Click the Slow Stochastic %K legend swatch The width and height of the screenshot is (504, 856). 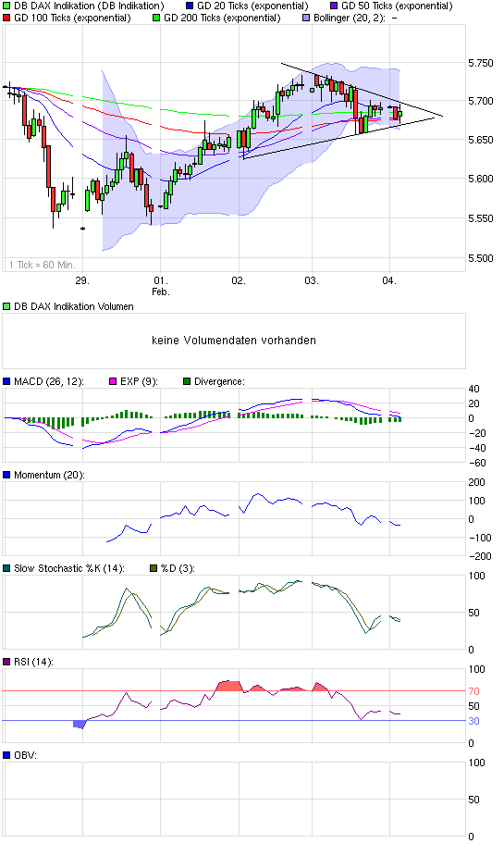[6, 568]
